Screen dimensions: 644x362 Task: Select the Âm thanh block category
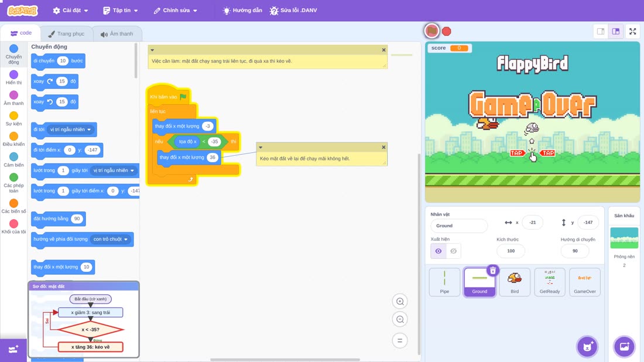tap(13, 98)
